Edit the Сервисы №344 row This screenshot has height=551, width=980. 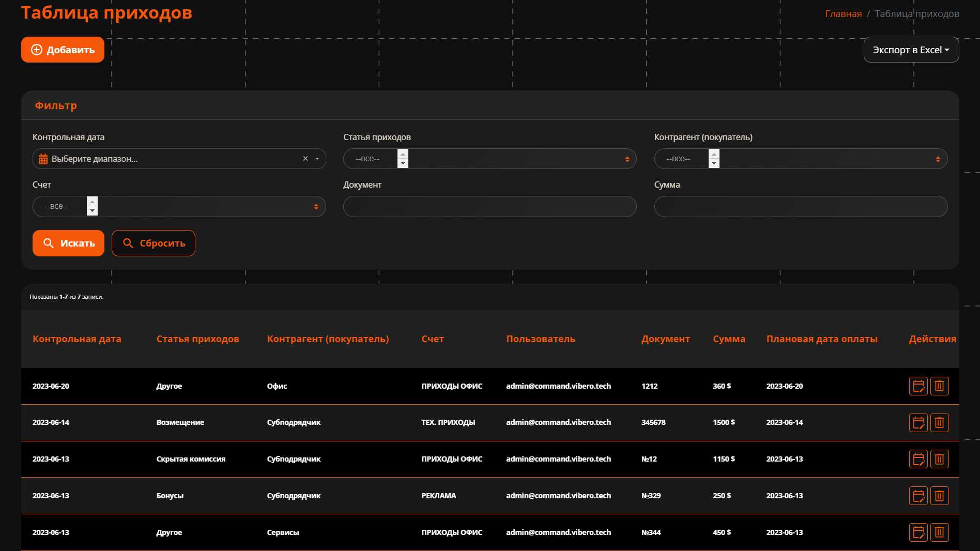(918, 532)
